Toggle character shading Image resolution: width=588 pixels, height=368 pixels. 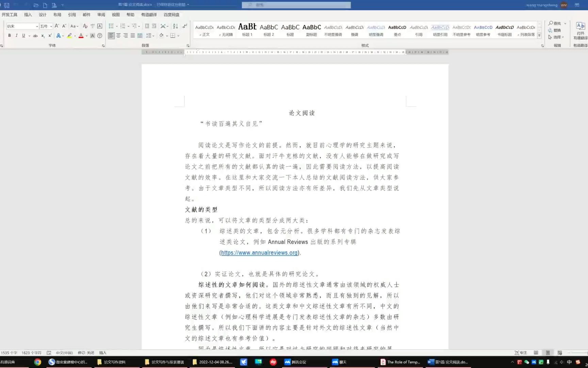(92, 35)
